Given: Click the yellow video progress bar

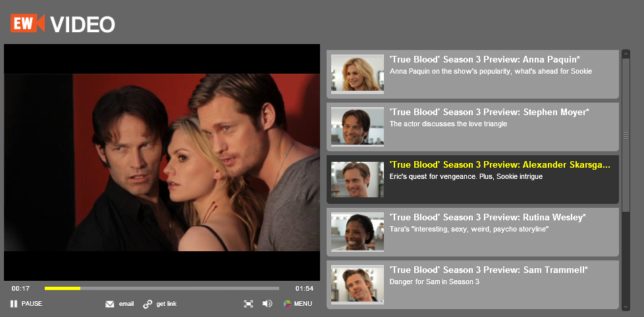Looking at the screenshot, I should 63,289.
